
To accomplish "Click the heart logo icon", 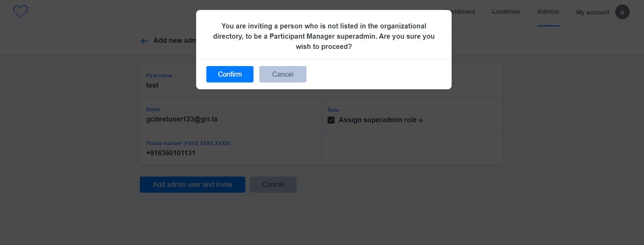I will click(20, 12).
